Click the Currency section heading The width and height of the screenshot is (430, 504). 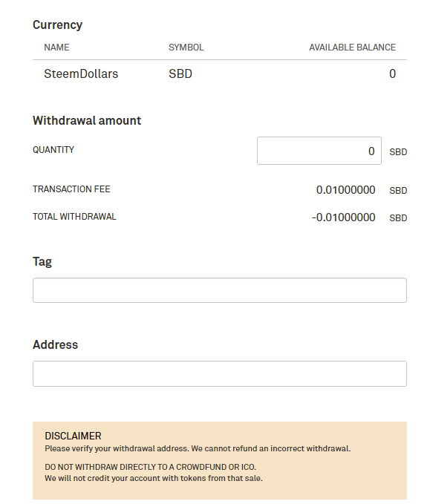click(x=58, y=25)
